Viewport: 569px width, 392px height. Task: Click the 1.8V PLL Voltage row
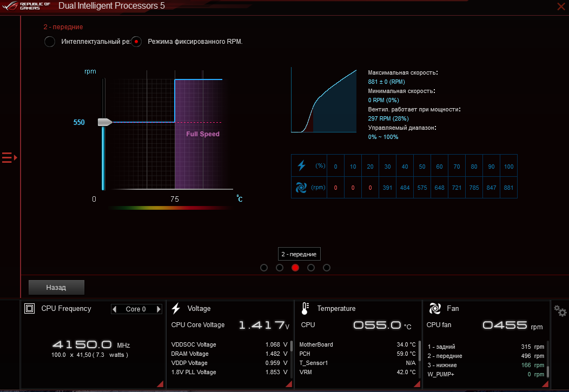[x=229, y=372]
